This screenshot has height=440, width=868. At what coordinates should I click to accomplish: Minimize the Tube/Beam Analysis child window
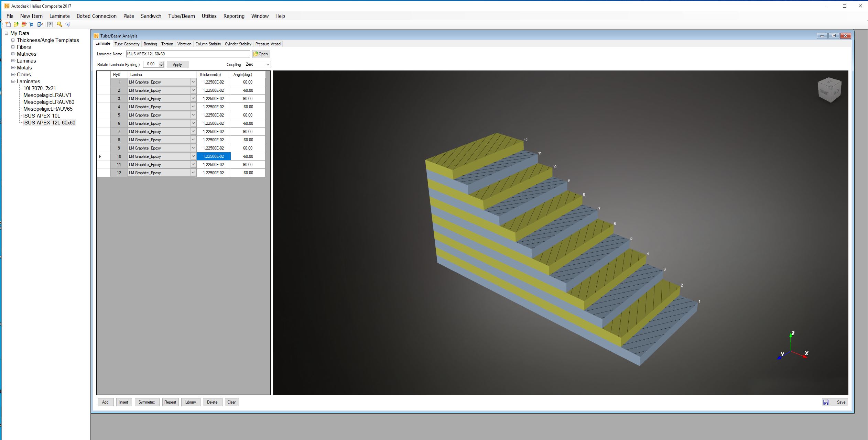pyautogui.click(x=822, y=36)
